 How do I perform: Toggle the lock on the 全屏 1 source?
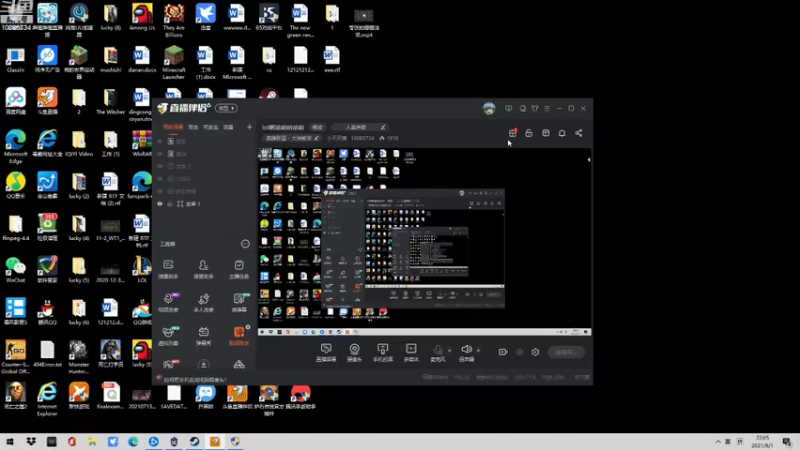click(x=170, y=204)
